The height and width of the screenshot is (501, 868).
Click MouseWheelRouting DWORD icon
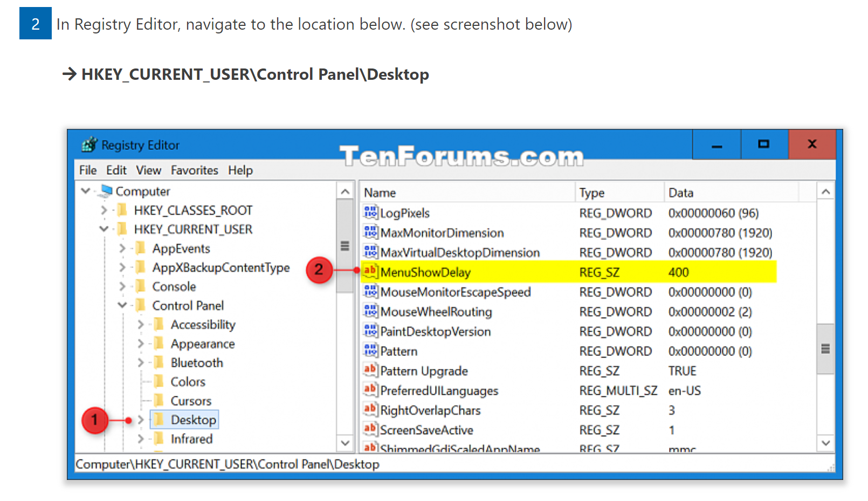point(370,311)
